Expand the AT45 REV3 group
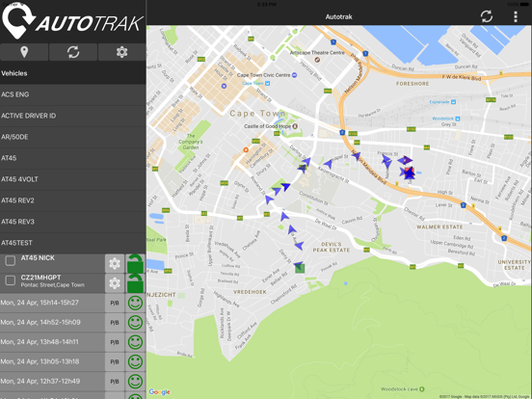Viewport: 532px width, 399px height. [73, 222]
